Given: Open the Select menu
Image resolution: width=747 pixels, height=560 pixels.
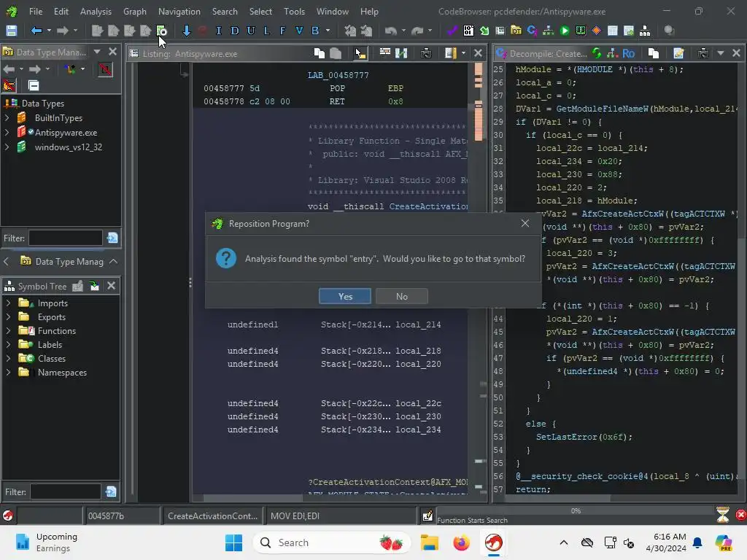Looking at the screenshot, I should pyautogui.click(x=260, y=12).
